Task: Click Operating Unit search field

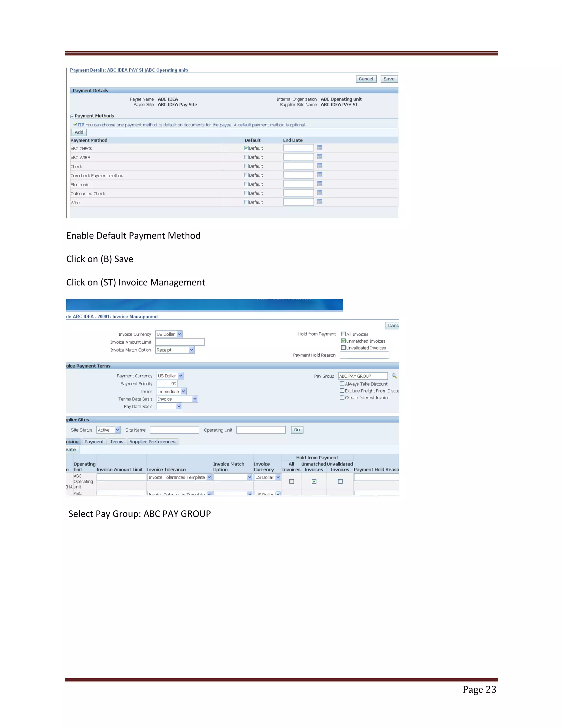Action: click(261, 430)
